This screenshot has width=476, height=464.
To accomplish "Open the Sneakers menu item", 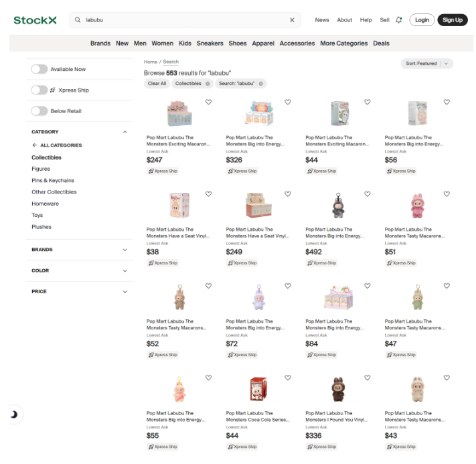I will coord(210,44).
